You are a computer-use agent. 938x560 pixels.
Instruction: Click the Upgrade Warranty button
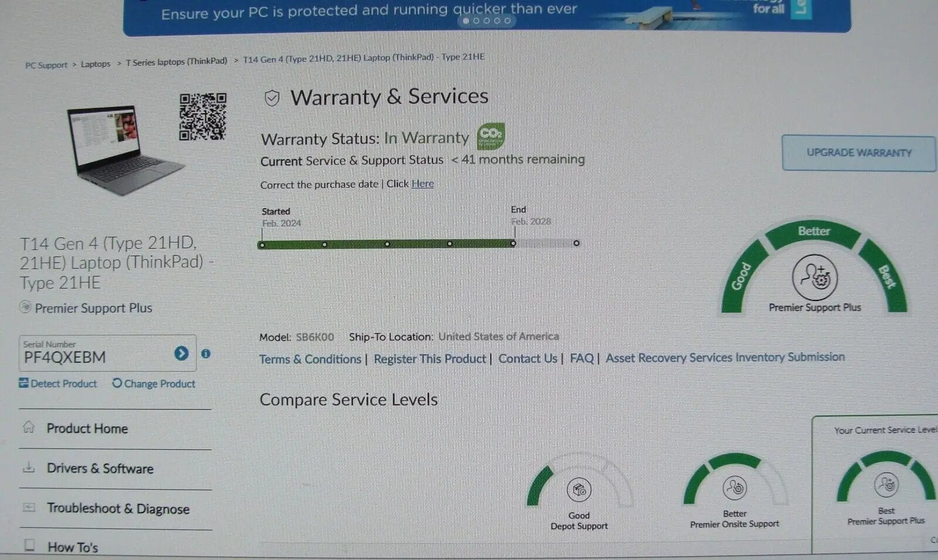coord(859,153)
